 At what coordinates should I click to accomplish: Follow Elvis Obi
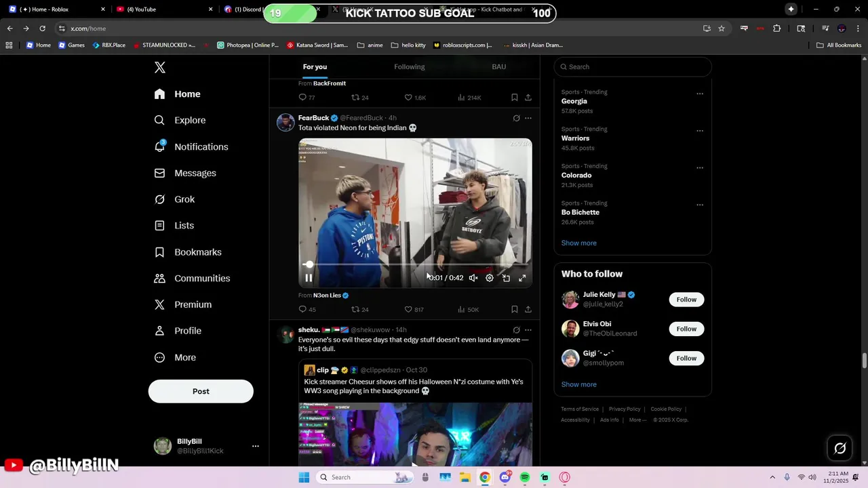tap(686, 329)
